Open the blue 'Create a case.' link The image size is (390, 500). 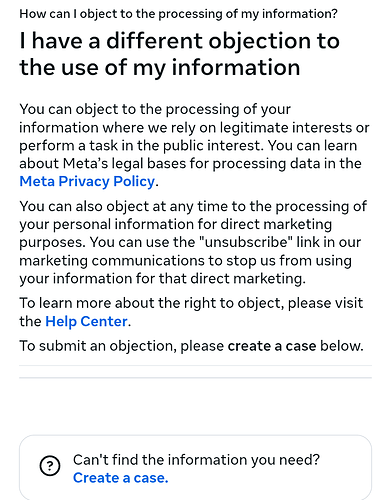tap(120, 478)
